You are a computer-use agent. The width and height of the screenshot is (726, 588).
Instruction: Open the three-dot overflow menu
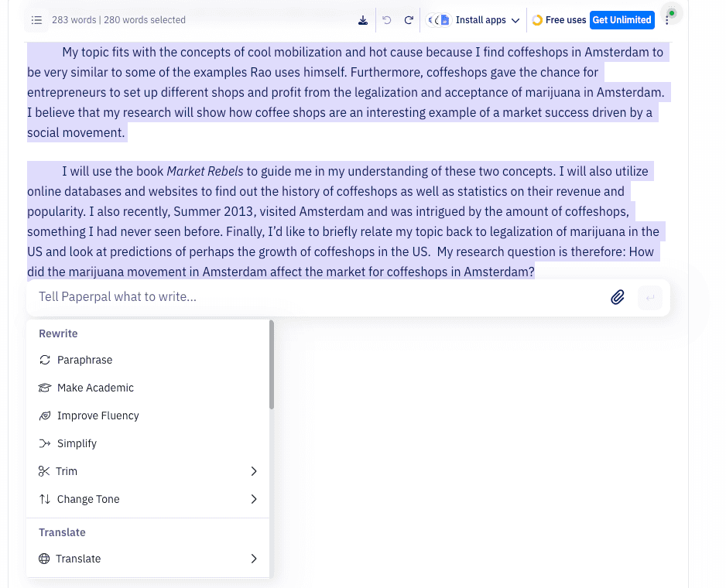(x=667, y=20)
